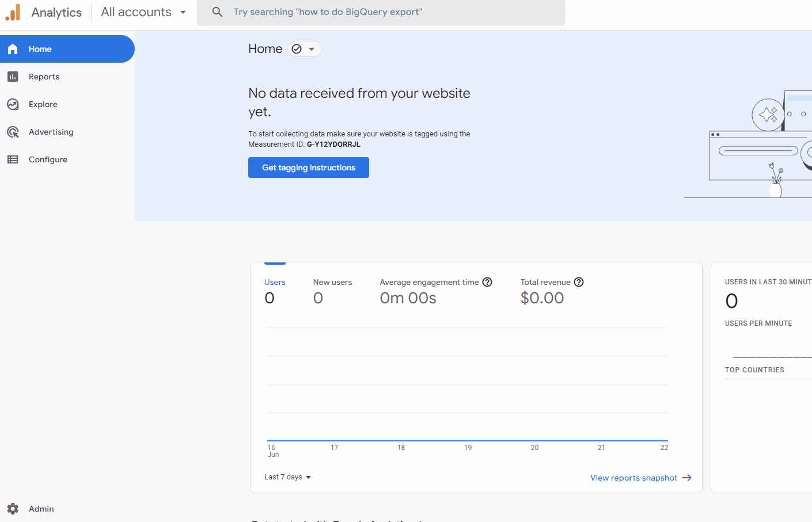
Task: Select Home in the sidebar
Action: coord(67,49)
